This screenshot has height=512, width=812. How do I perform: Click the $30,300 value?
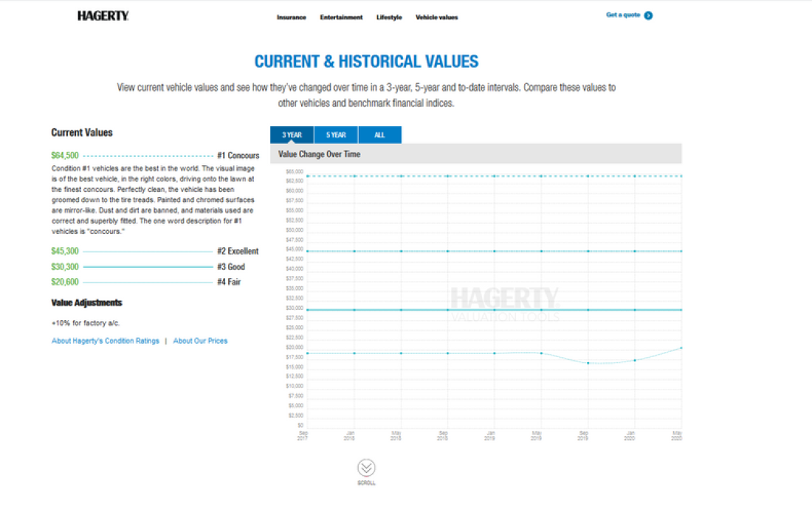point(65,266)
